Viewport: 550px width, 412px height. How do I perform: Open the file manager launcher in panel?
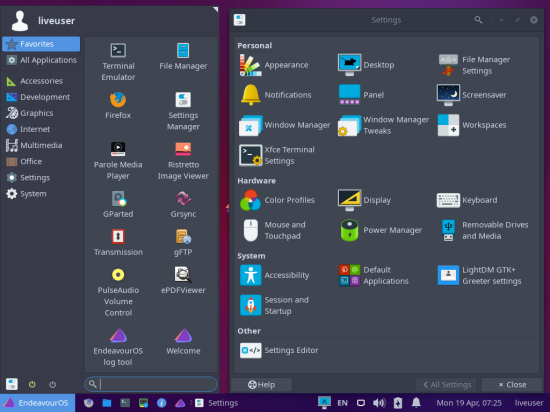[x=107, y=403]
